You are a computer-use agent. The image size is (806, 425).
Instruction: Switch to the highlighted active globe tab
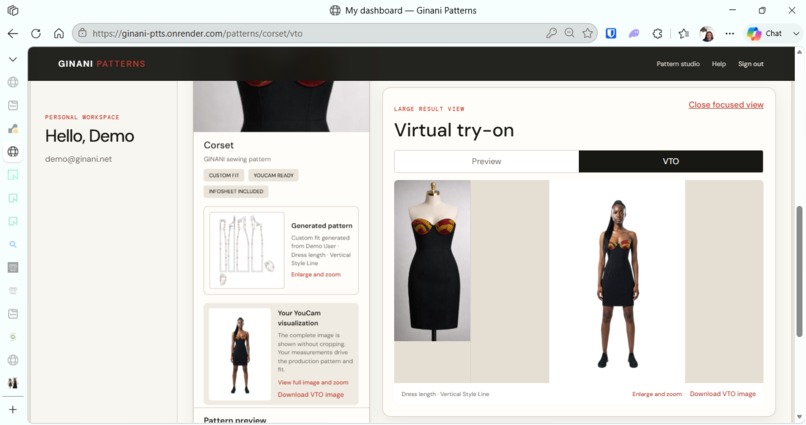(x=13, y=152)
